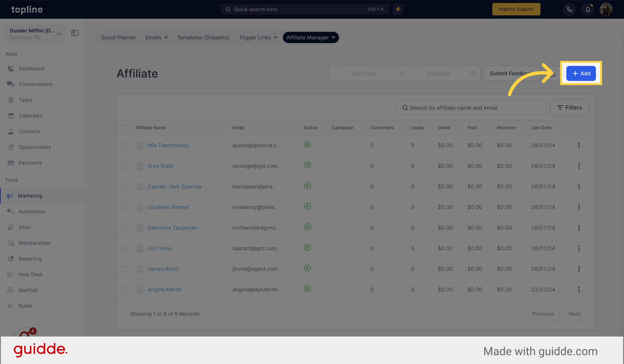
Task: Open the user profile avatar
Action: tap(606, 9)
